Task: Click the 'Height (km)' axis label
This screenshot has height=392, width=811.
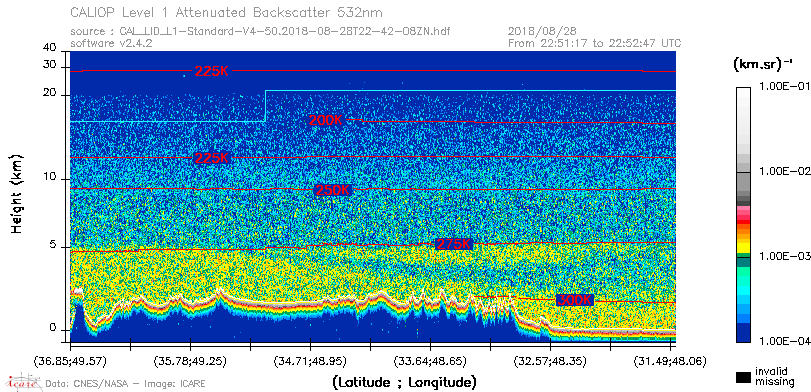Action: pyautogui.click(x=17, y=193)
